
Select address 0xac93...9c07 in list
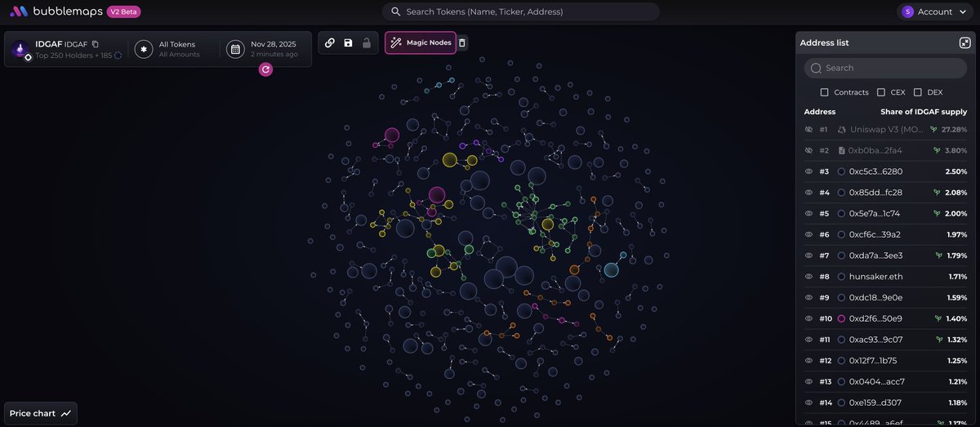point(875,340)
